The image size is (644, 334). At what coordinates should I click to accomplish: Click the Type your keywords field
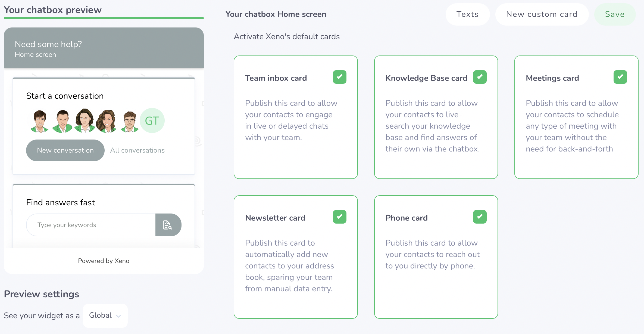(x=91, y=225)
